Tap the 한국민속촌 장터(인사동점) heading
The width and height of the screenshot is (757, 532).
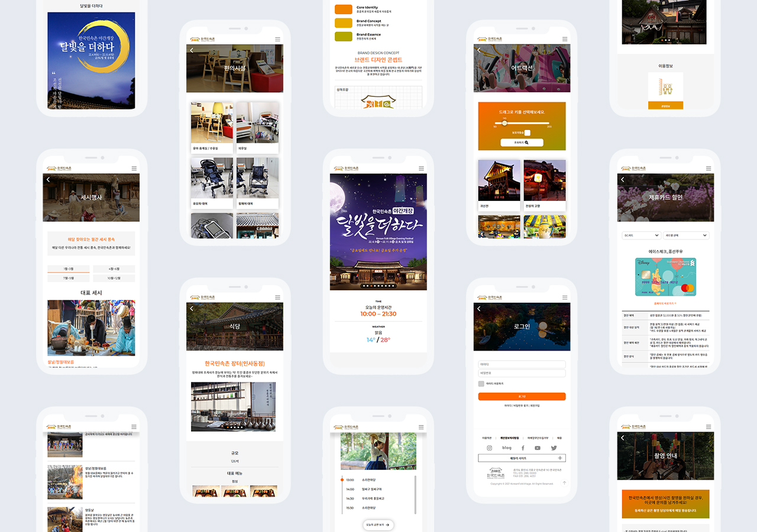235,364
